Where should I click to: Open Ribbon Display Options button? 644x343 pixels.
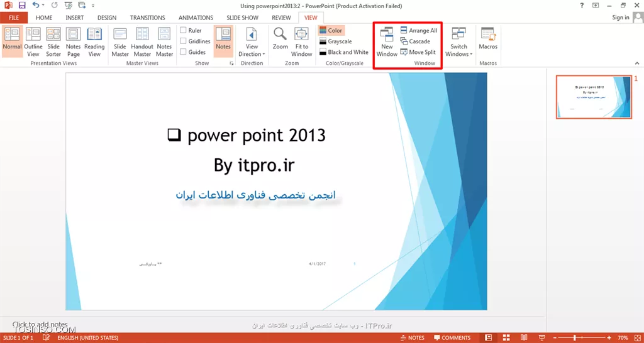pyautogui.click(x=596, y=5)
